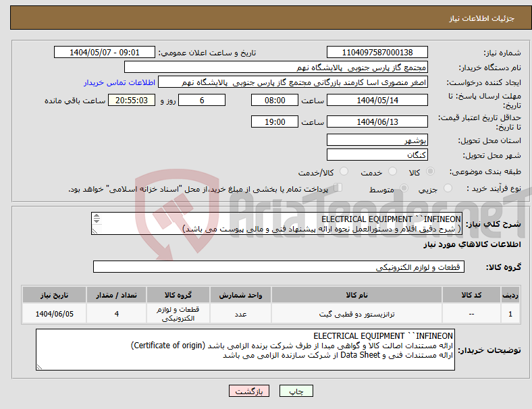Click the description box scroll-down arrow
Image resolution: width=532 pixels, height=409 pixels.
(97, 221)
